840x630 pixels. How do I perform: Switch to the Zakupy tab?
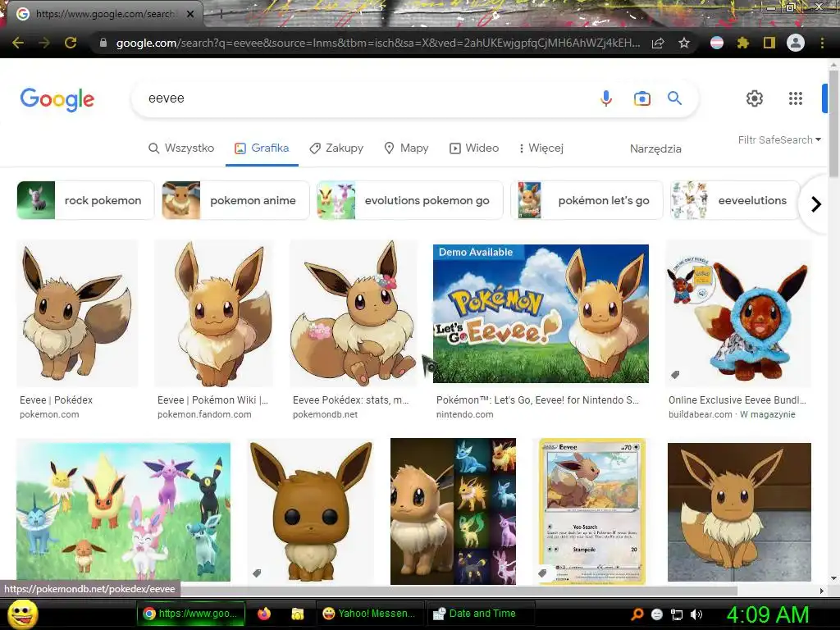point(336,148)
